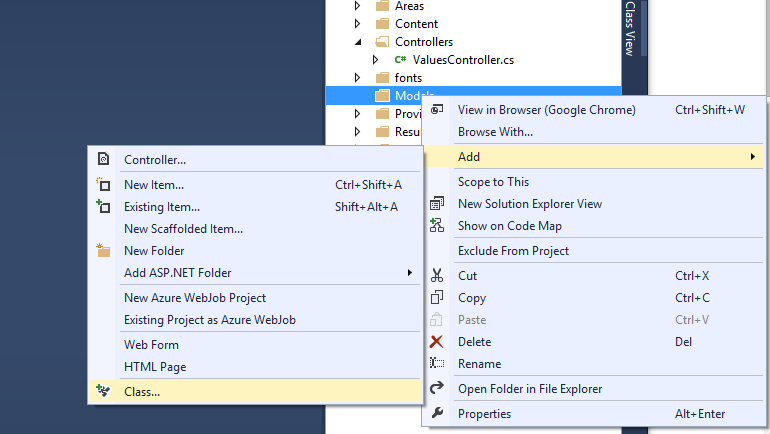Select the Content folder in the tree
Viewport: 770px width, 434px height.
click(x=416, y=24)
